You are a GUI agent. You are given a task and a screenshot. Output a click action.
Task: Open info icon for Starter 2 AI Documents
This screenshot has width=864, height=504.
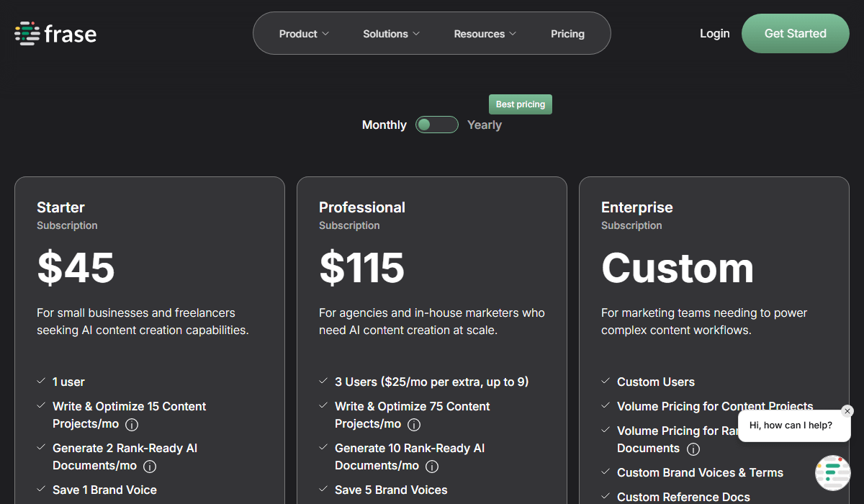click(x=150, y=466)
